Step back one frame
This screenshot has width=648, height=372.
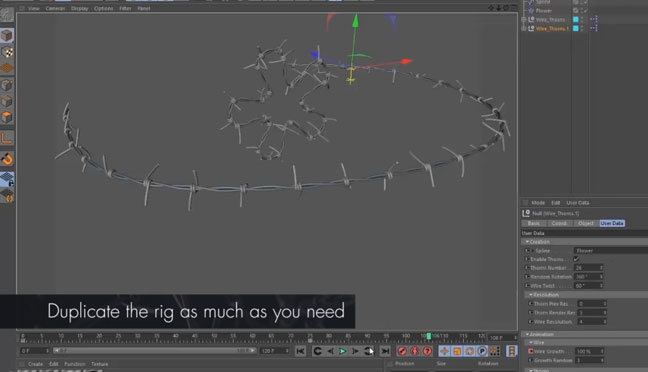point(330,351)
